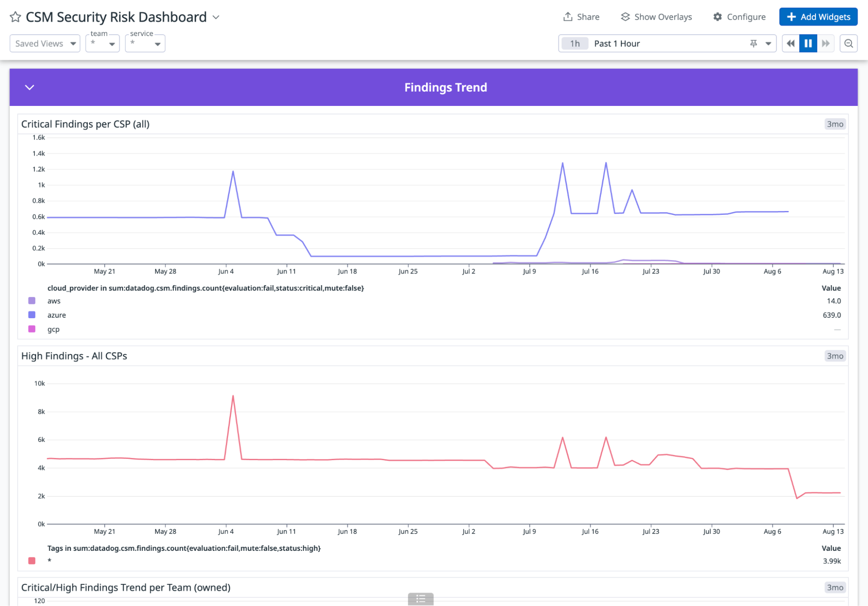Open the time range dropdown arrow
This screenshot has width=868, height=606.
(768, 43)
